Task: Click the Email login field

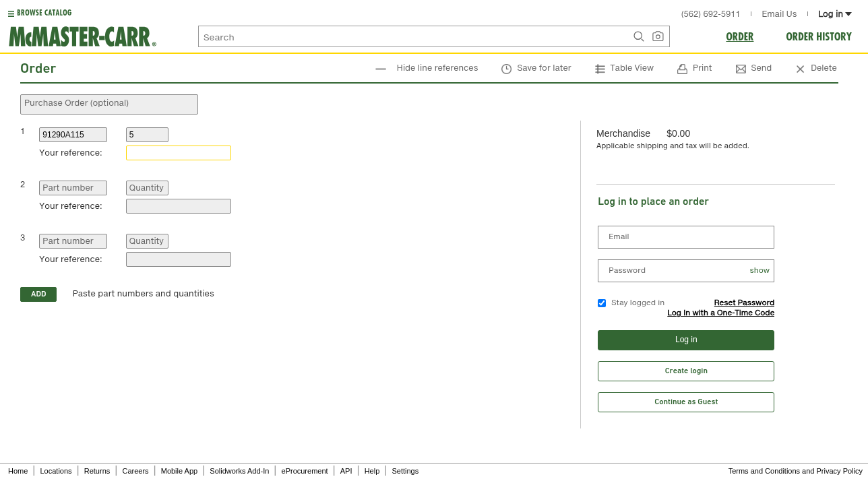Action: point(686,237)
